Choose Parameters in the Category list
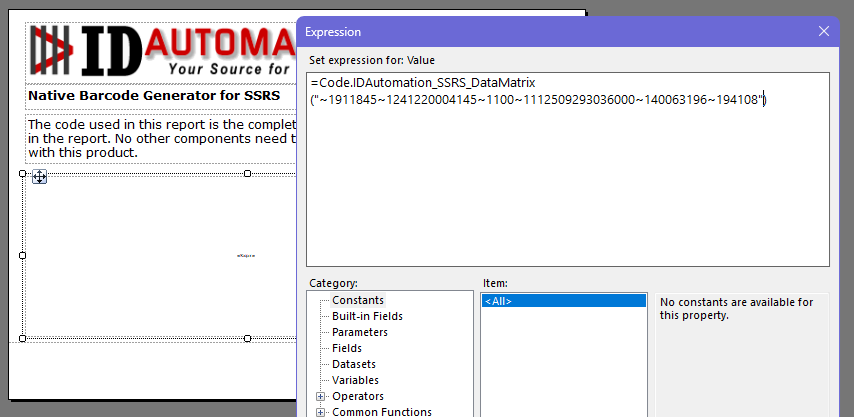Screen dimensions: 854x417 [x=360, y=332]
